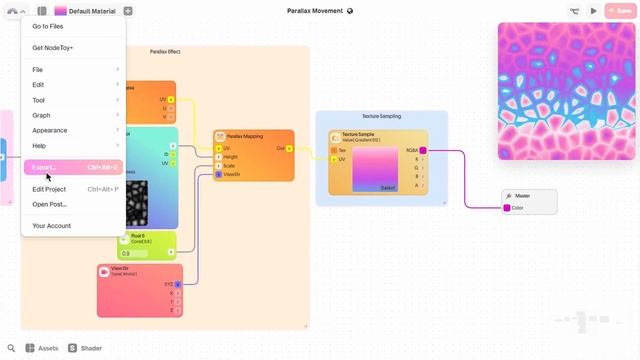Viewport: 640px width, 360px height.
Task: Click the black-and-white voronoi texture thumbnail
Action: tap(137, 203)
